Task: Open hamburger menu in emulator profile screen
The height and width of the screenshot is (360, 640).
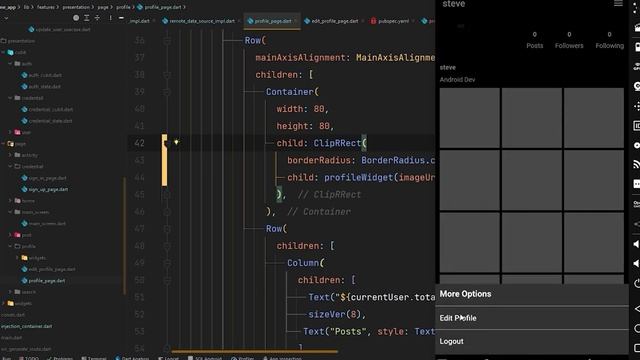Action: pos(618,4)
